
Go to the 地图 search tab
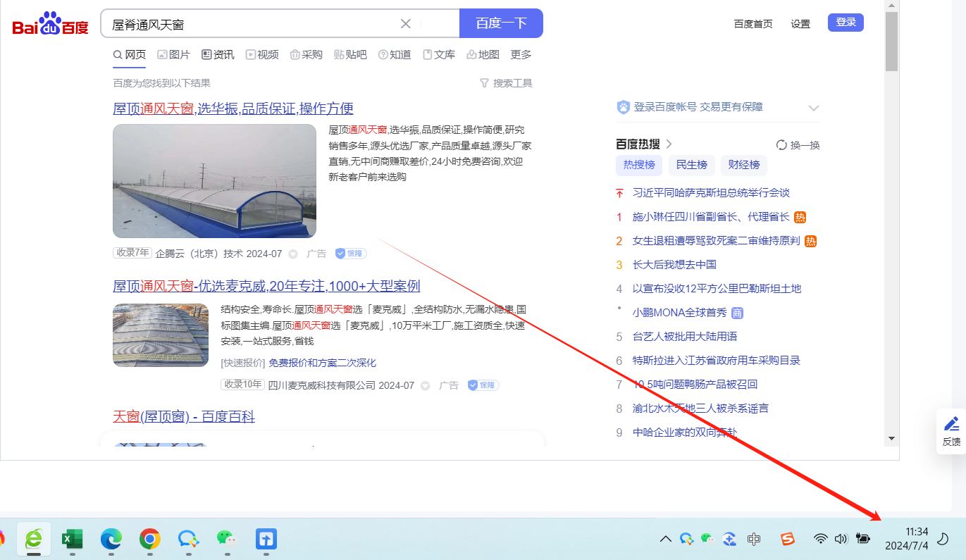coord(483,55)
